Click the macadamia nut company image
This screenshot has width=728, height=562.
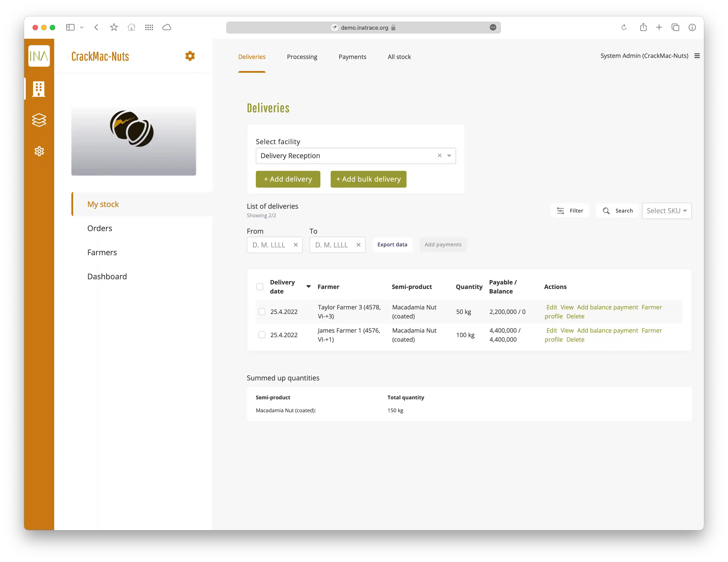tap(134, 141)
